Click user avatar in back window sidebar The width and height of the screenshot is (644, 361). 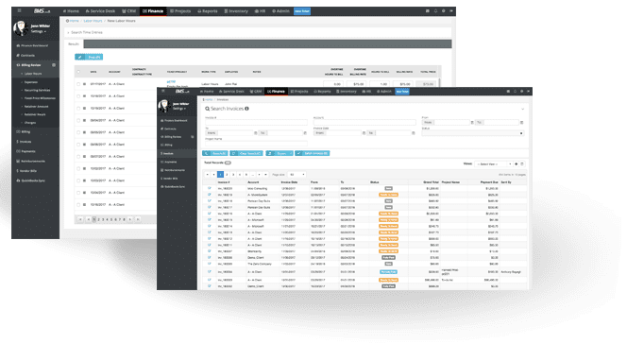click(21, 28)
